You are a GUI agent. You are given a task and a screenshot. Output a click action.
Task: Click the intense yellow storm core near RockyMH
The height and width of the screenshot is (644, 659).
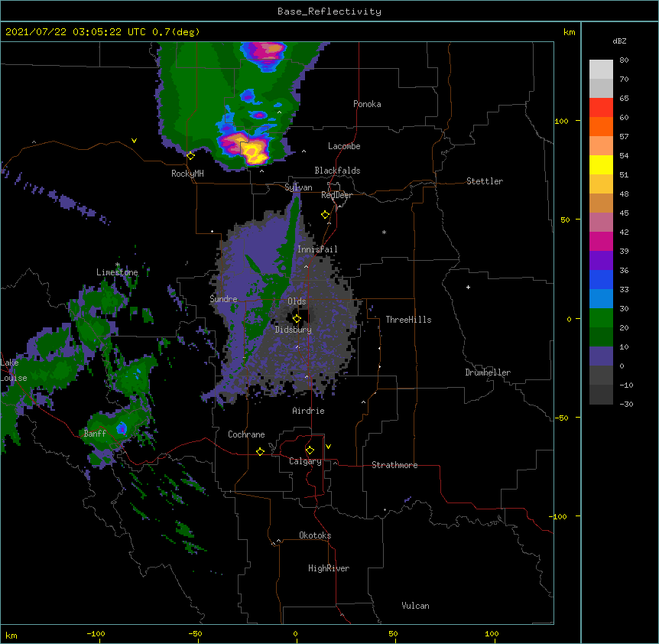pos(255,153)
